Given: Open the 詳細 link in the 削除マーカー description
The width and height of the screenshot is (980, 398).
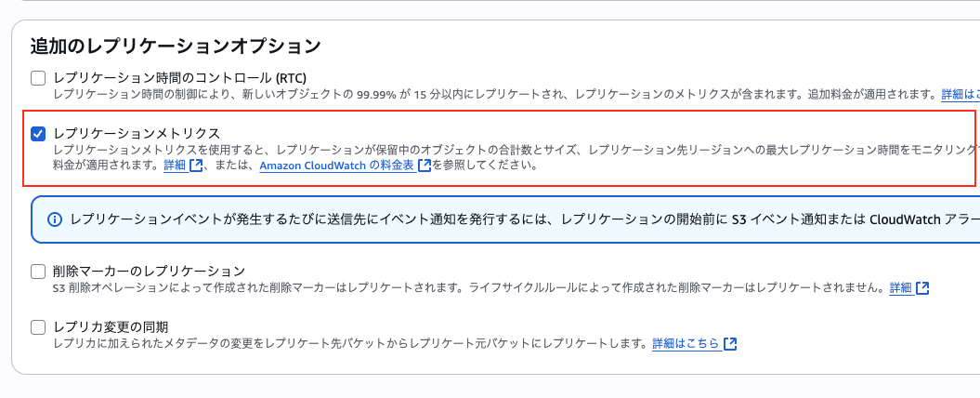Looking at the screenshot, I should click(x=900, y=288).
